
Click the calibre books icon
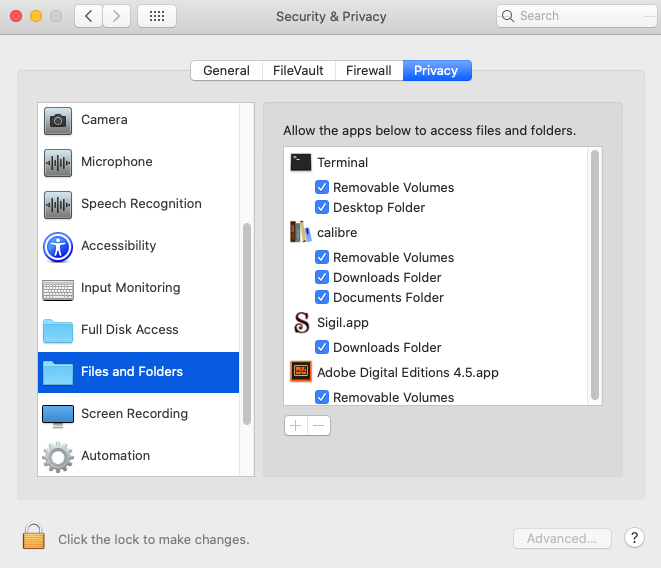[301, 232]
